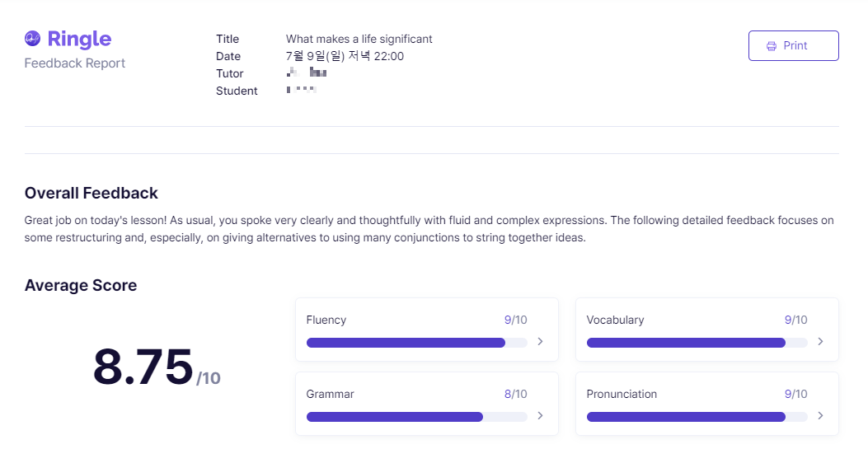Click the Fluency progress bar
Viewport: 868px width, 449px height.
click(417, 343)
